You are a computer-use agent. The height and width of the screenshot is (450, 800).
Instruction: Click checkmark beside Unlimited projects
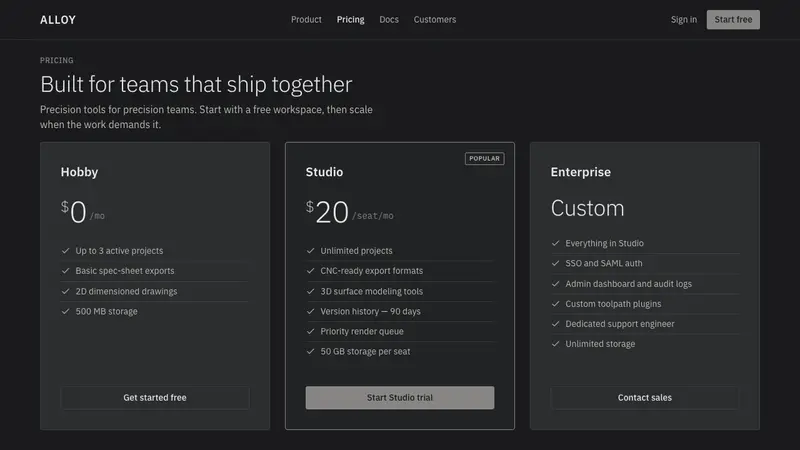(x=310, y=251)
